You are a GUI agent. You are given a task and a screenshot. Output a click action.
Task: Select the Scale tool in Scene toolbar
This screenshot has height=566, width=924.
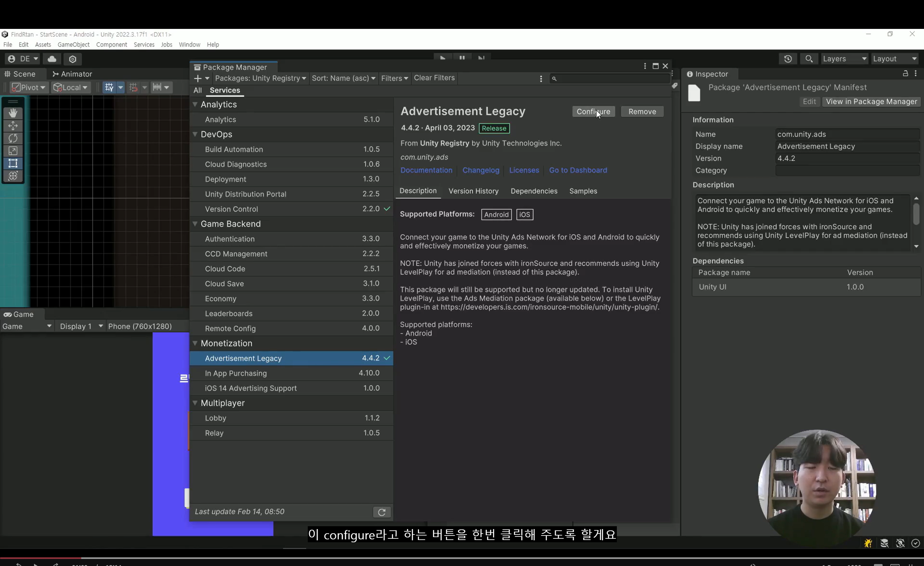point(13,151)
